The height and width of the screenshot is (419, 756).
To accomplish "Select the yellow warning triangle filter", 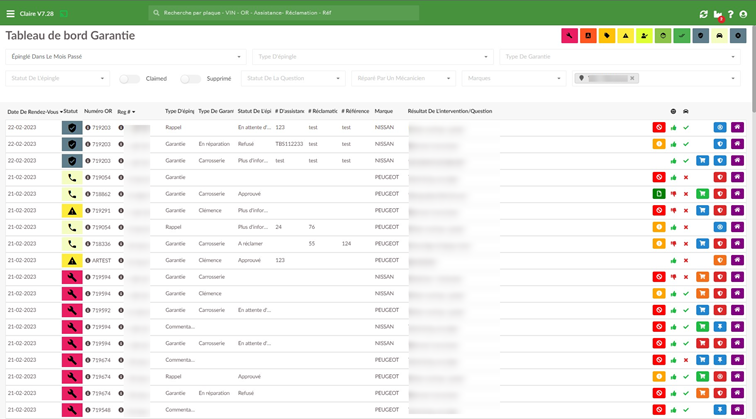I will click(625, 36).
